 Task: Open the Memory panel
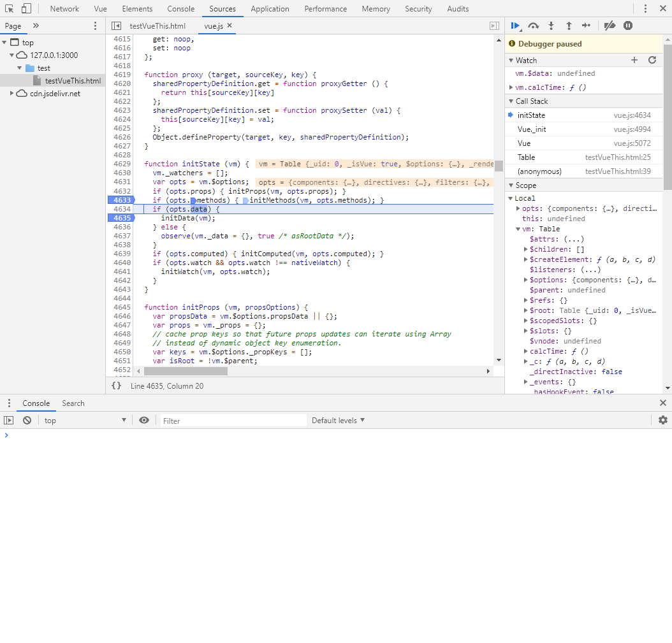click(376, 8)
